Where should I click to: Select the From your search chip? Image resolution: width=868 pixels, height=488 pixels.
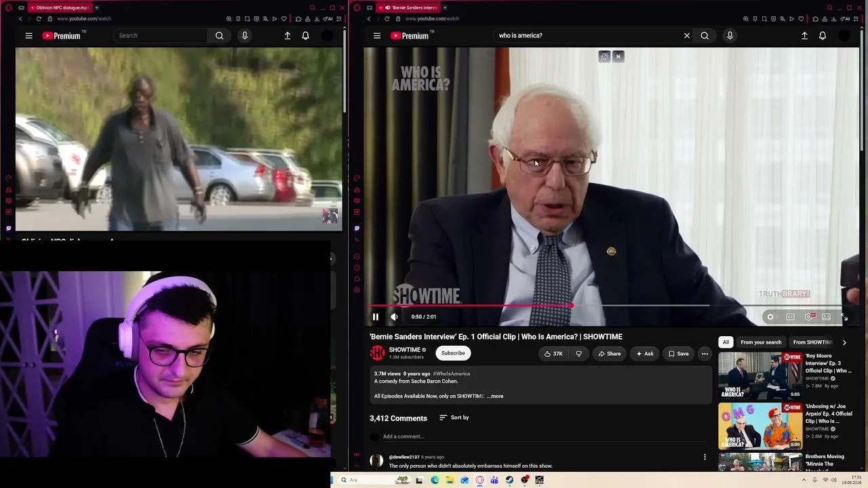pos(761,342)
